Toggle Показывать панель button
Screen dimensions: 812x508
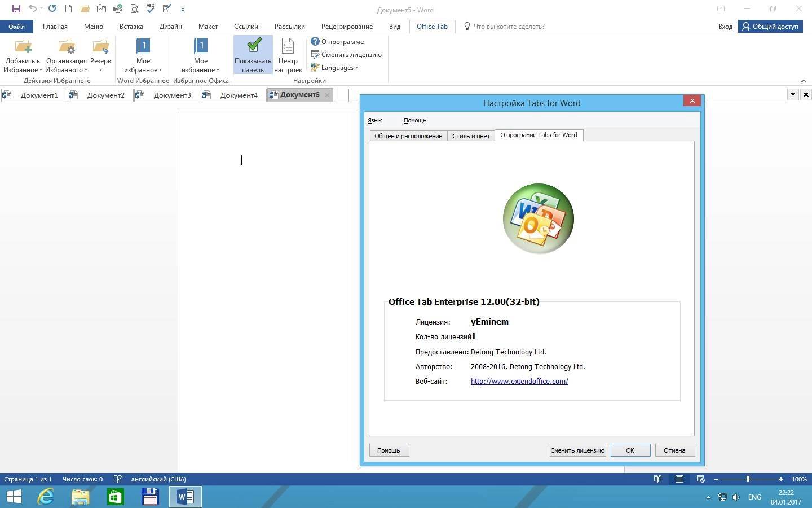pos(253,55)
